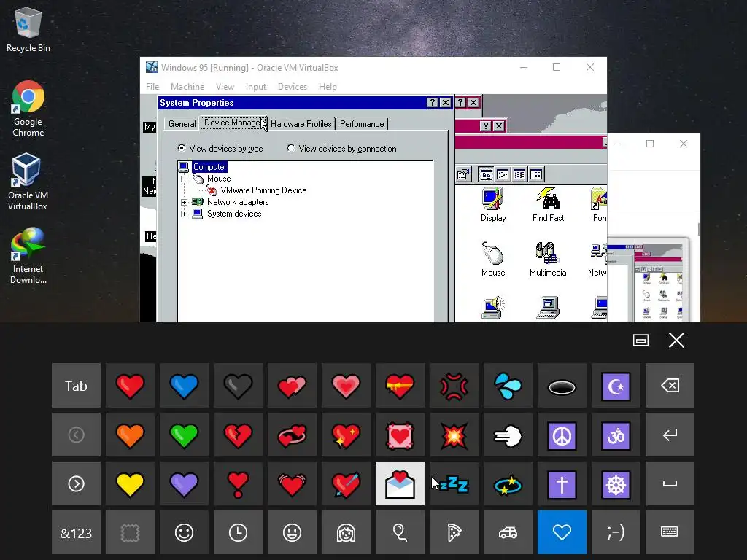747x560 pixels.
Task: Switch to the Hardware Profiles tab
Action: (x=301, y=124)
